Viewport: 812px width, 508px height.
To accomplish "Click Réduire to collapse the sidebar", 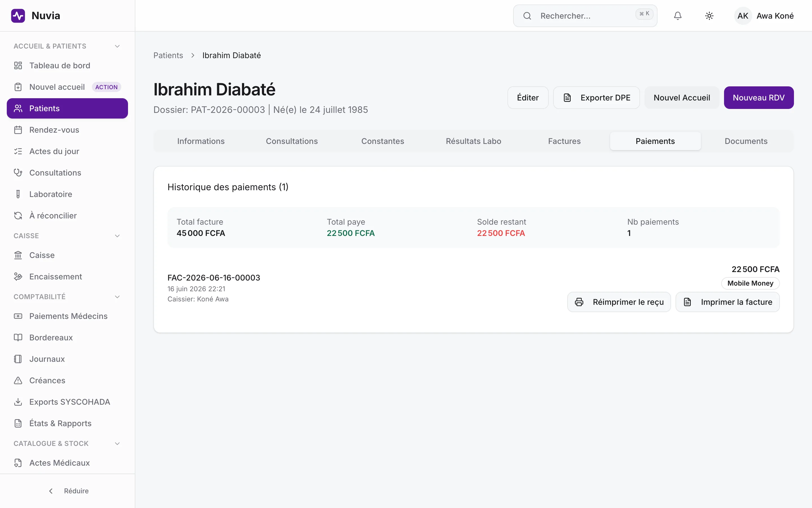I will (69, 491).
